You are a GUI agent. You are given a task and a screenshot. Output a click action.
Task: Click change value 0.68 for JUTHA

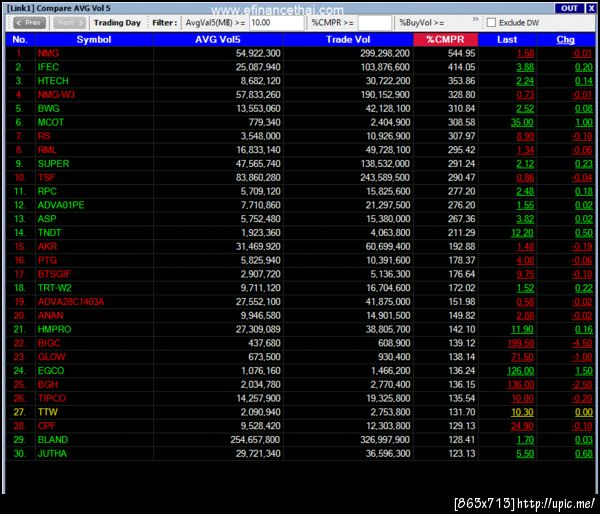(584, 454)
